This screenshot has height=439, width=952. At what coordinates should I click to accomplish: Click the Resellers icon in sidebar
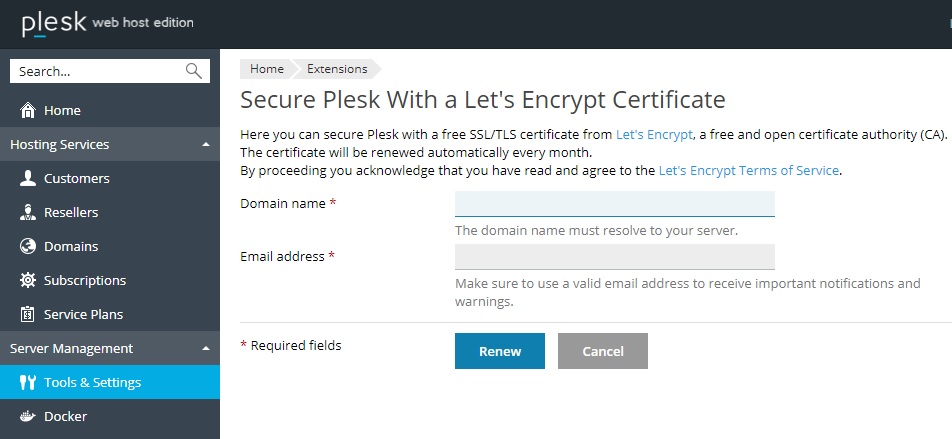point(28,212)
